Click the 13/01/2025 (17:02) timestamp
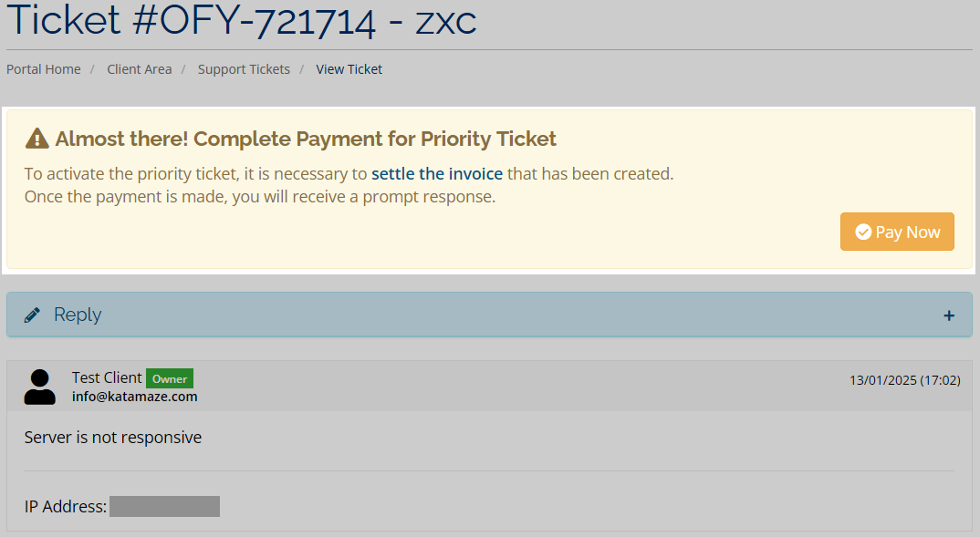The image size is (980, 537). (904, 380)
